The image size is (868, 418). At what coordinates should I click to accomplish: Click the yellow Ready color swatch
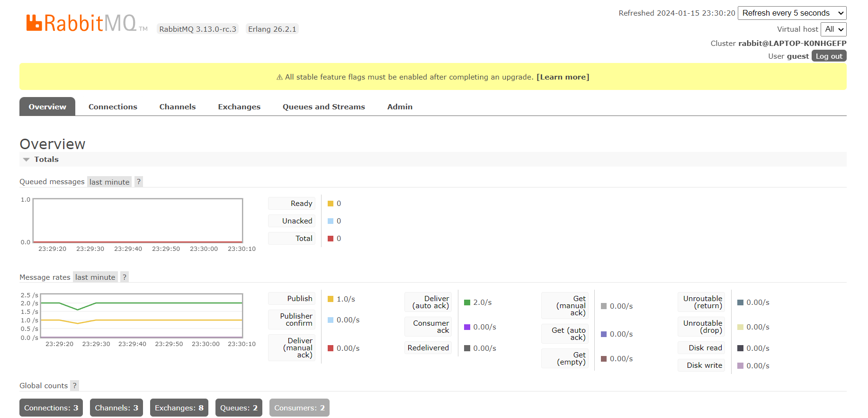(x=331, y=204)
